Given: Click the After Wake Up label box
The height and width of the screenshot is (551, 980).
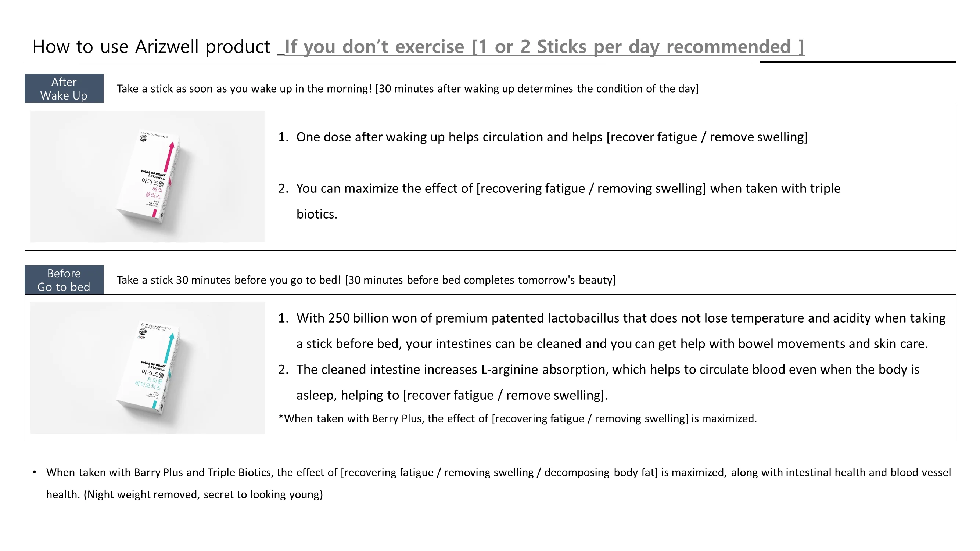Looking at the screenshot, I should (x=64, y=89).
